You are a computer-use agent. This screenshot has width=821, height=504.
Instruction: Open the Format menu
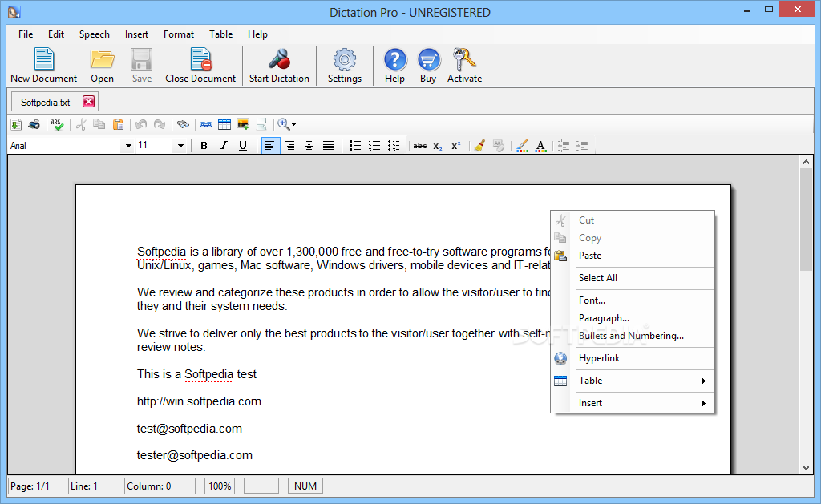tap(179, 34)
